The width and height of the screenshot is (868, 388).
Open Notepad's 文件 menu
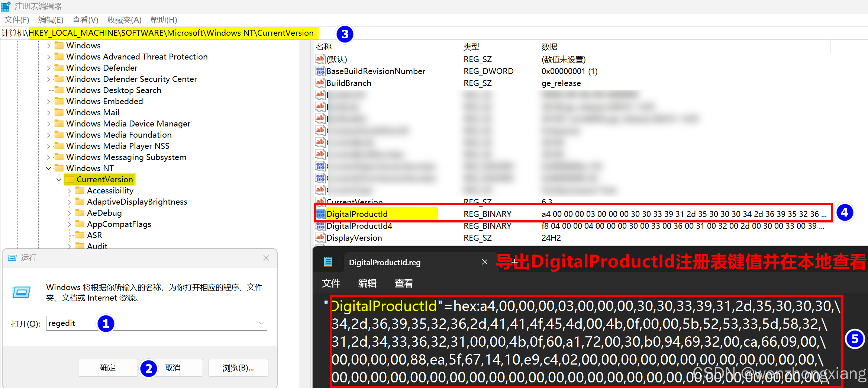(x=331, y=283)
